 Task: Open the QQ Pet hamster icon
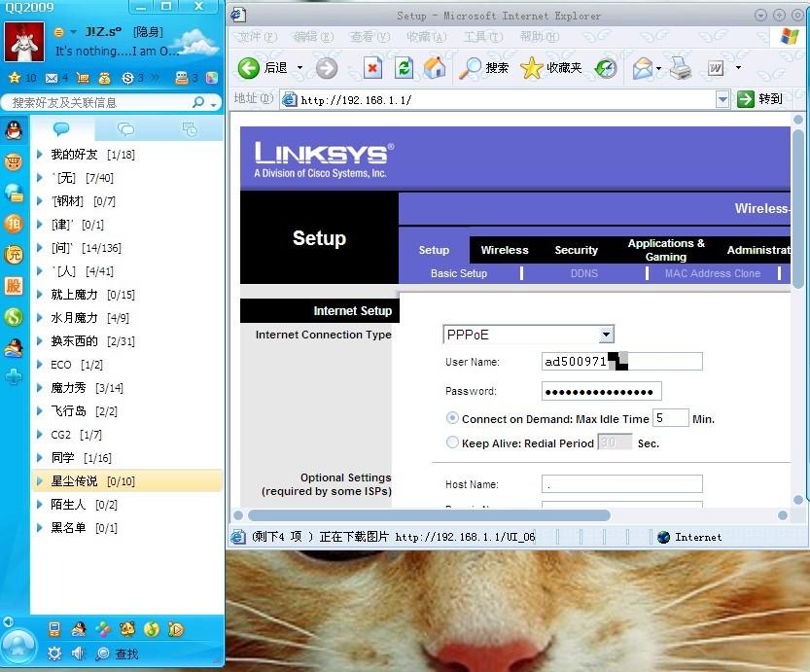[126, 629]
